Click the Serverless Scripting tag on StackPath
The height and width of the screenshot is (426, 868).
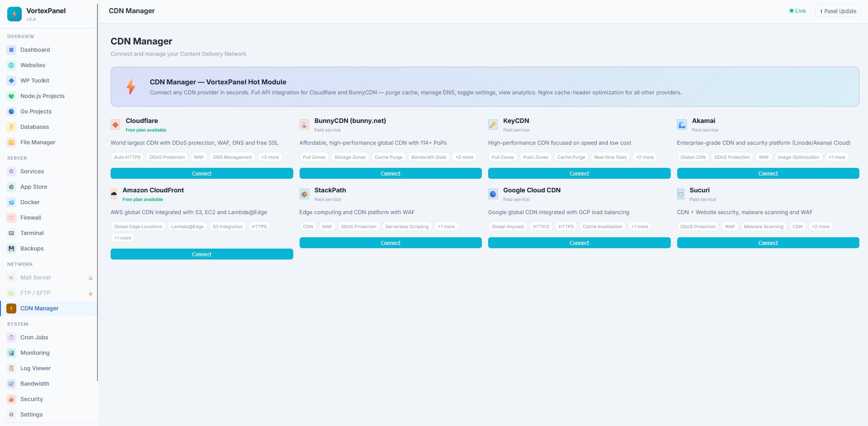[x=407, y=227]
